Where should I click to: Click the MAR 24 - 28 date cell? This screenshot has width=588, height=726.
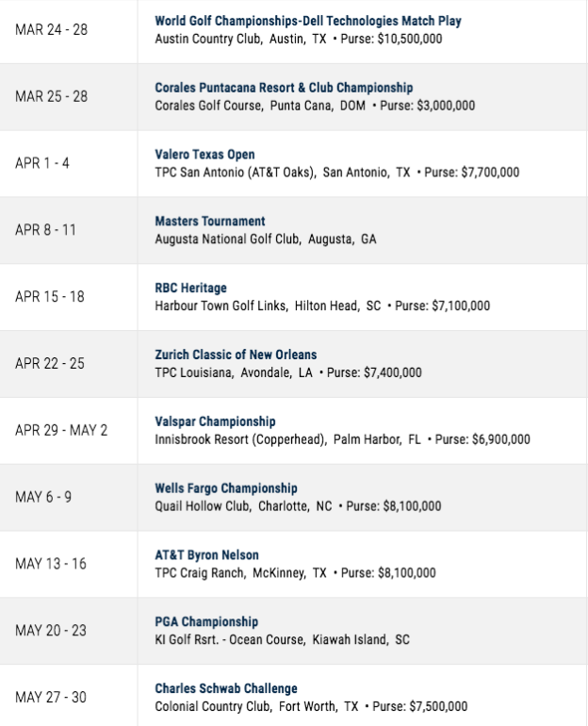pos(69,30)
